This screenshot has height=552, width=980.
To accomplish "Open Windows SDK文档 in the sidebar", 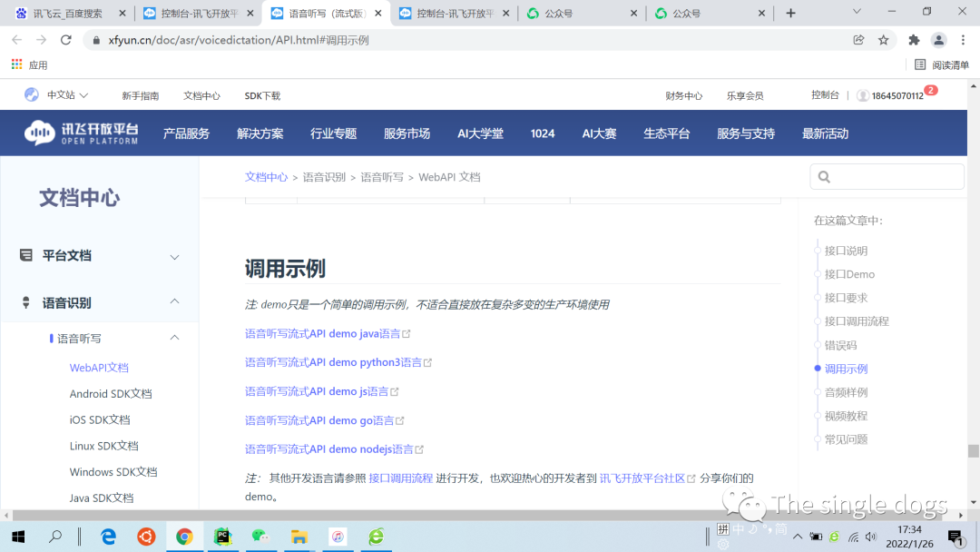I will (x=113, y=472).
